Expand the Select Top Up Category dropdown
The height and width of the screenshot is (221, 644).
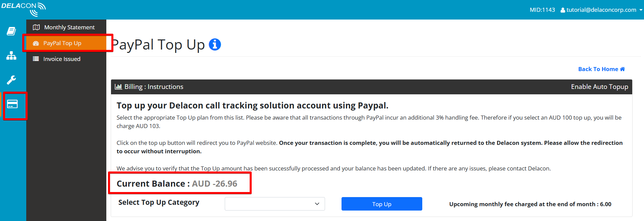[x=275, y=204]
